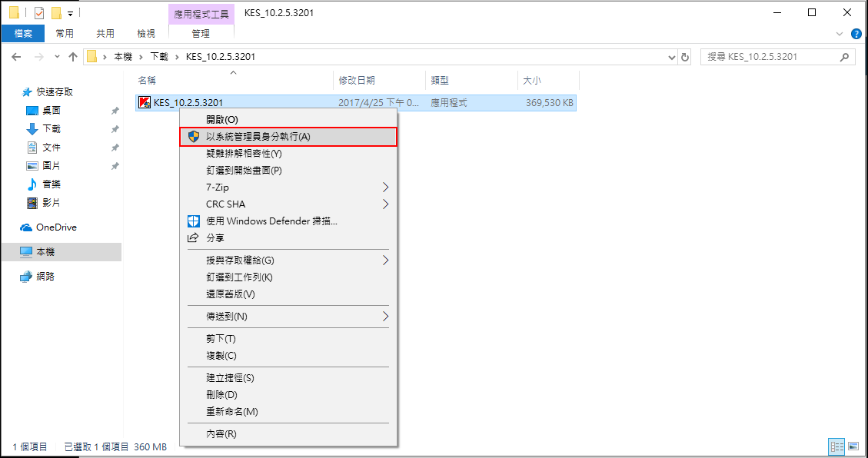Switch to large icons view in status bar

(853, 446)
